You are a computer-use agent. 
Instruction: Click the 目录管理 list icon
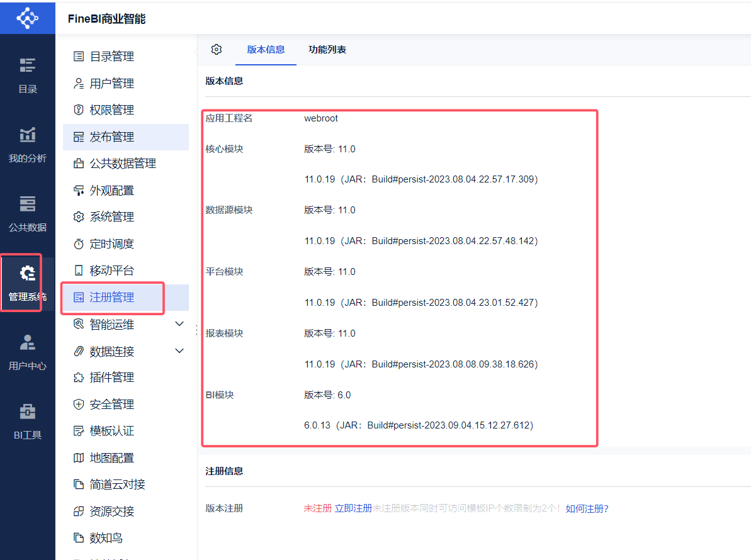[79, 57]
